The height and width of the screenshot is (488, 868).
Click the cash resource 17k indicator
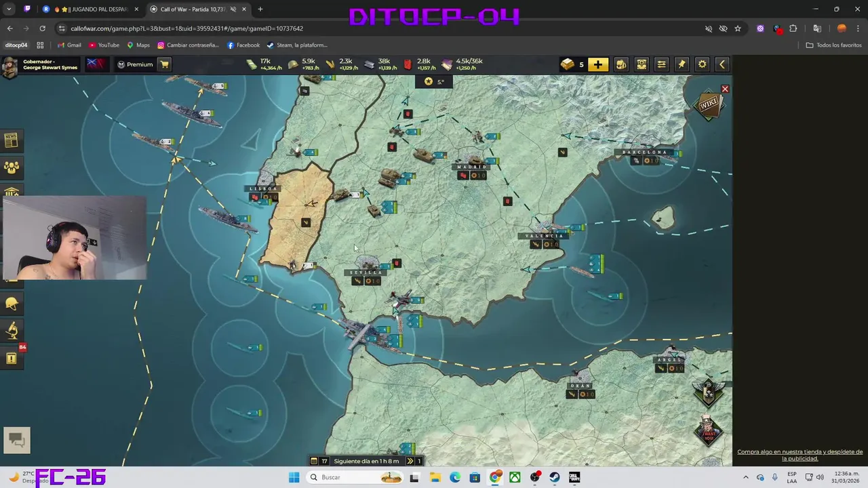[x=263, y=64]
